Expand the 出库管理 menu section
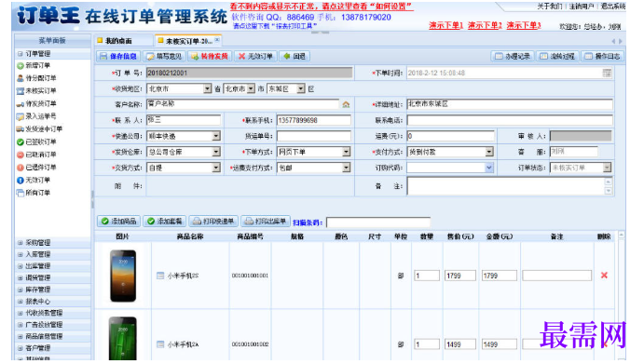This screenshot has height=364, width=644. [21, 266]
